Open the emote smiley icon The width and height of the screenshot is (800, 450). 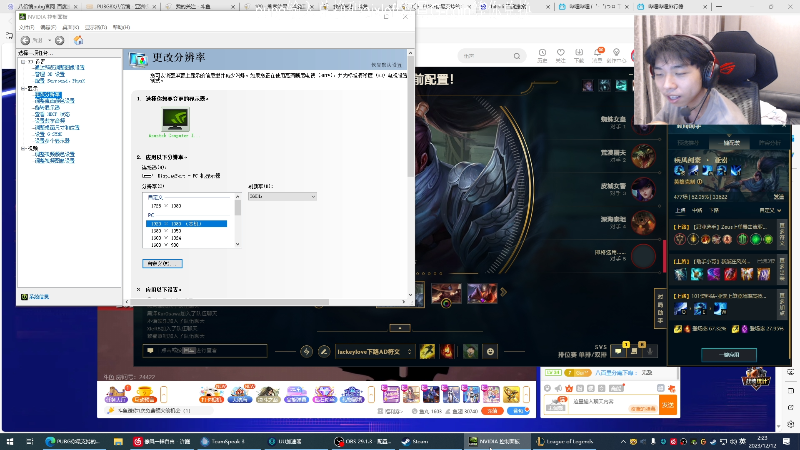point(490,352)
